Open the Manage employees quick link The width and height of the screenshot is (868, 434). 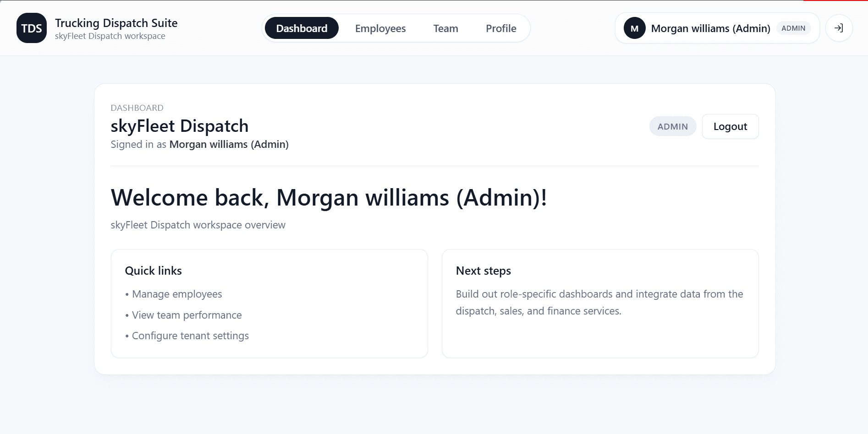point(176,294)
